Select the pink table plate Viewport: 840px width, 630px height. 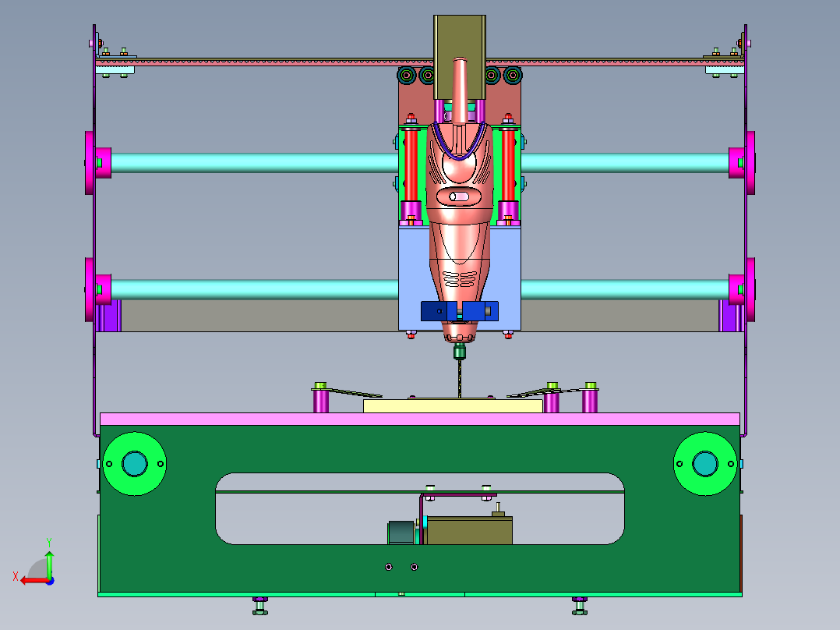(419, 419)
